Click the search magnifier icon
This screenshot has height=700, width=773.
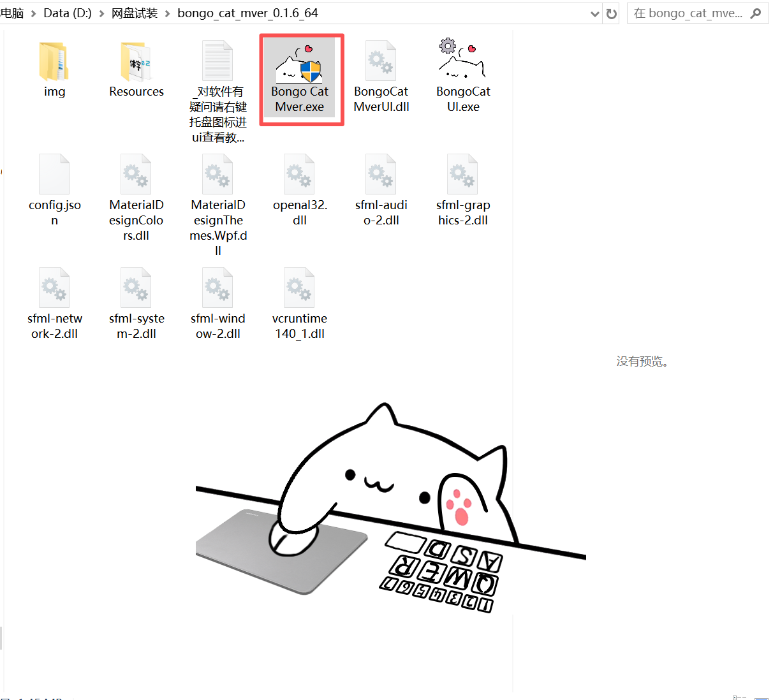point(756,13)
